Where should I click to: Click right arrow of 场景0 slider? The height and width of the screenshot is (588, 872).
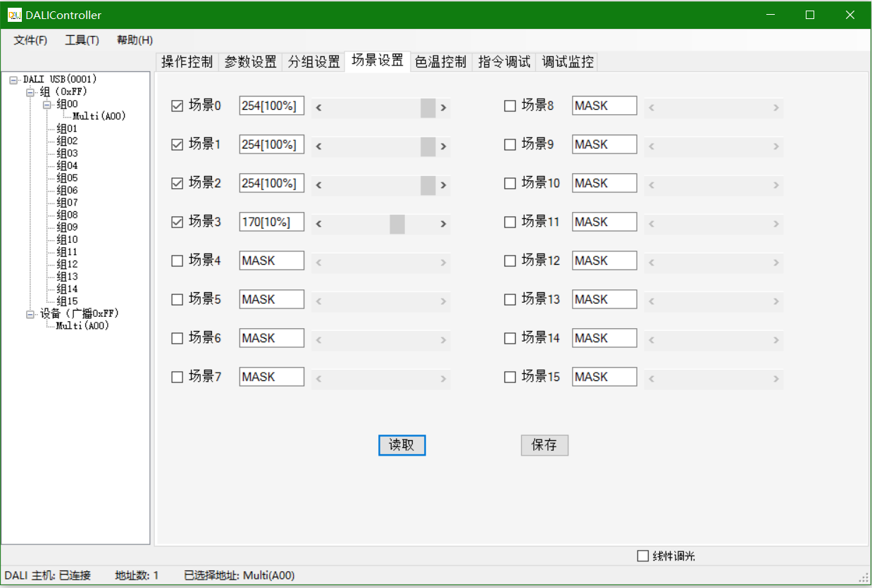[443, 108]
